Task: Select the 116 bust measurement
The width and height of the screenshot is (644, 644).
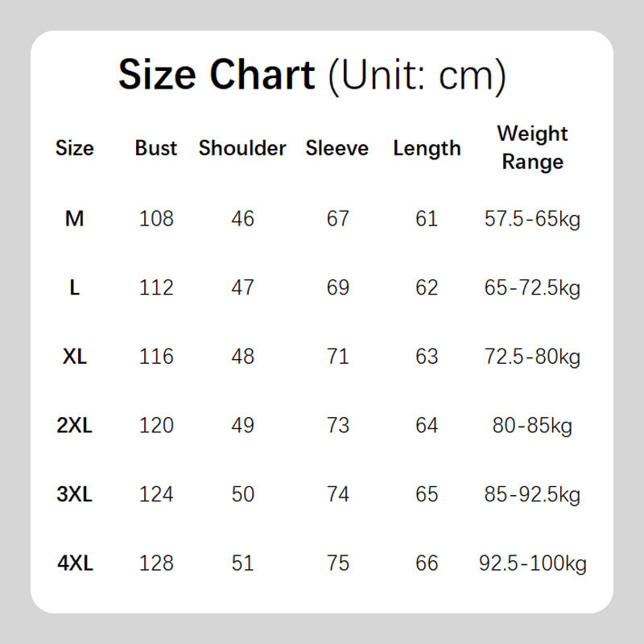Action: pyautogui.click(x=156, y=356)
